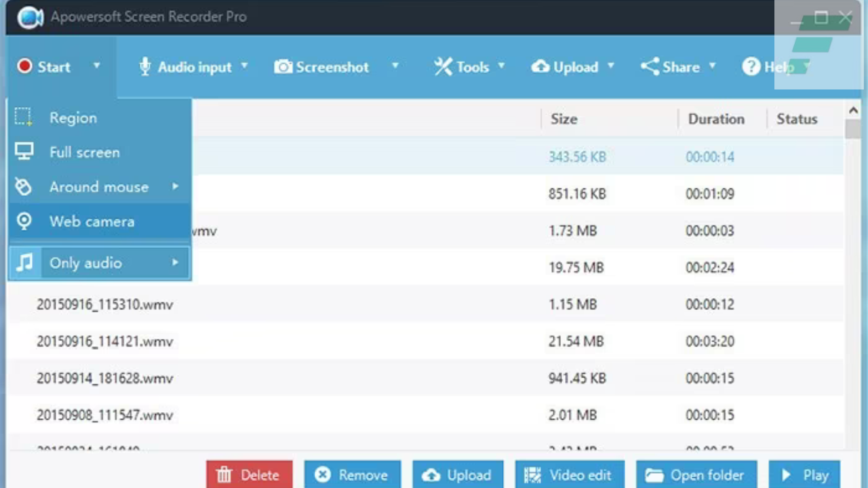Click the 19.75 MB size cell
868x488 pixels.
[x=576, y=267]
